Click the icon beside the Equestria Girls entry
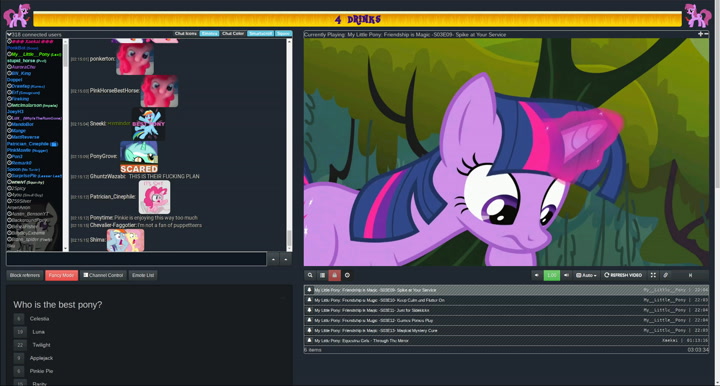This screenshot has height=386, width=720. pyautogui.click(x=309, y=340)
